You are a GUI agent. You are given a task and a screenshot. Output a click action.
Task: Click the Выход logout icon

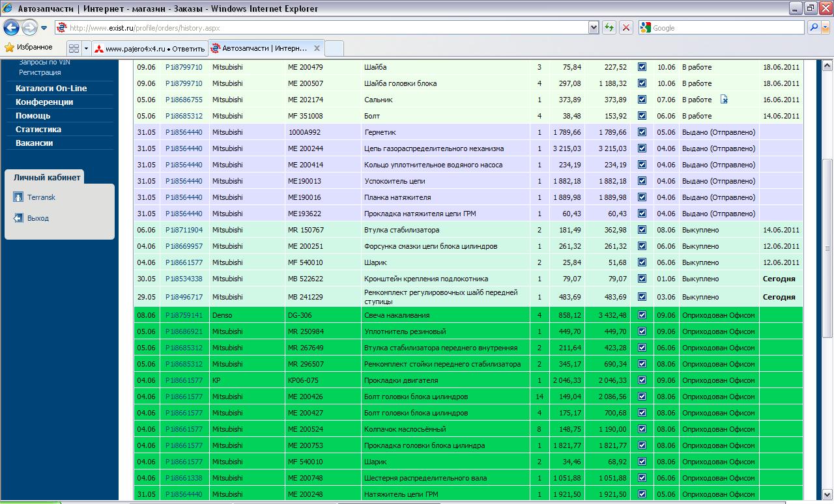(x=18, y=218)
